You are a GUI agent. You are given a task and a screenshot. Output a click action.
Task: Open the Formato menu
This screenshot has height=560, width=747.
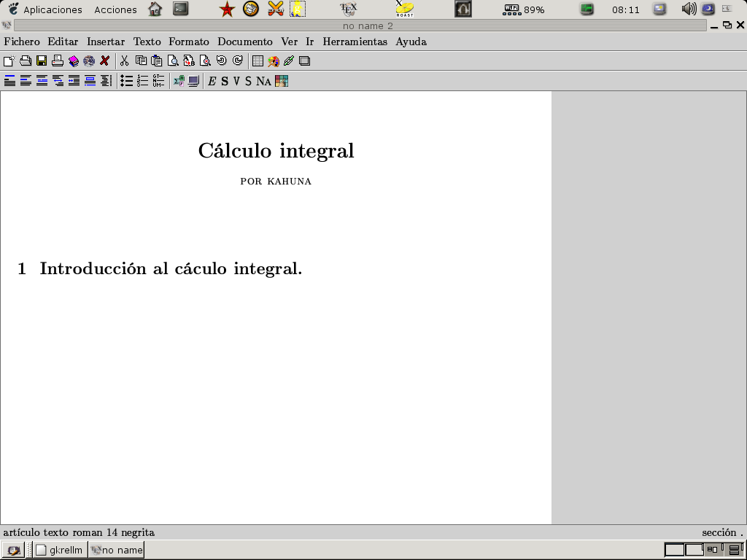click(188, 42)
